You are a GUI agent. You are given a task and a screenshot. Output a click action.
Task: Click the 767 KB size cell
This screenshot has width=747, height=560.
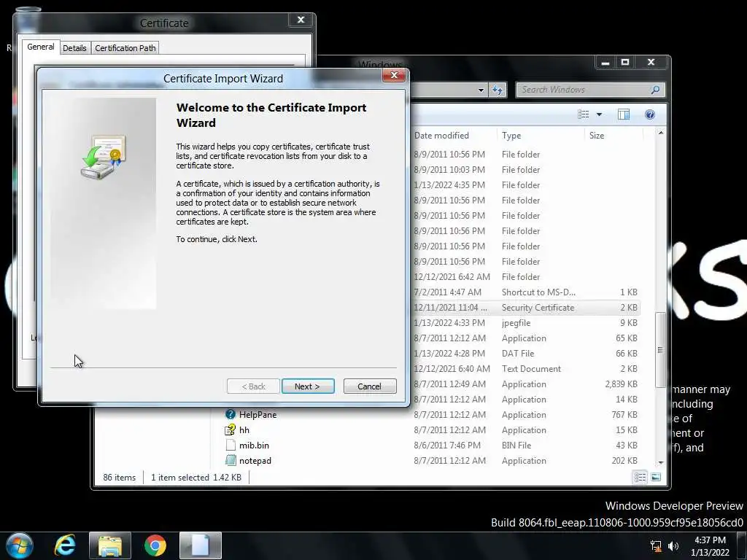tap(624, 414)
